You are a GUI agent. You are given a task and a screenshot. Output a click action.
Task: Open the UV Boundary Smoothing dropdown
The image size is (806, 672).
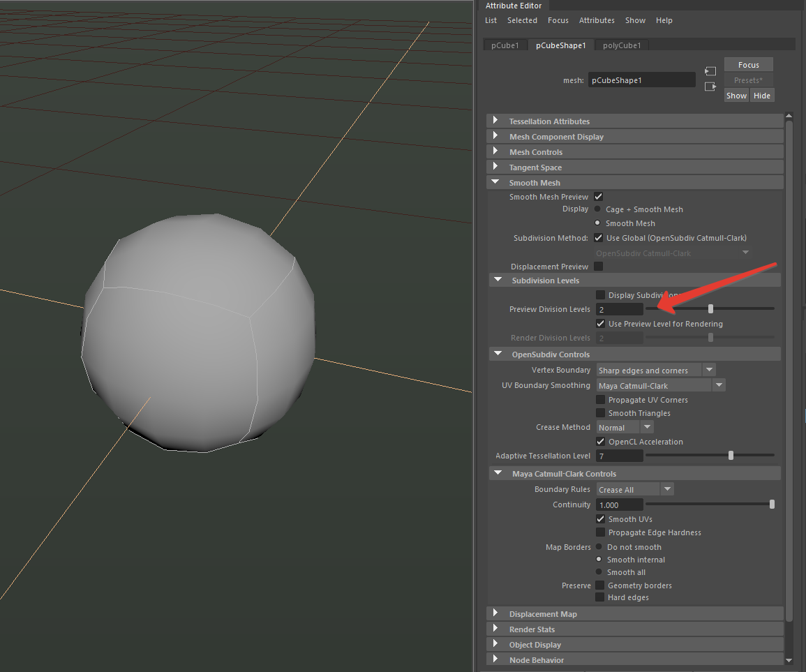(x=719, y=385)
